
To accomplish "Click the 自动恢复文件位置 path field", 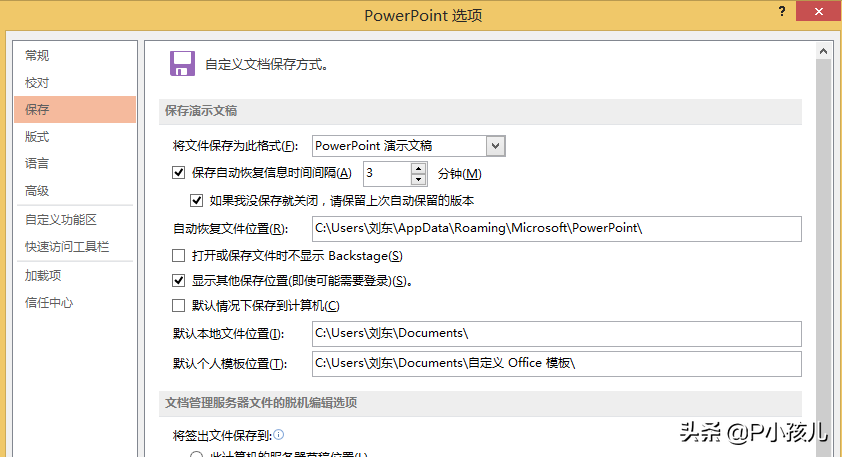I will 557,229.
